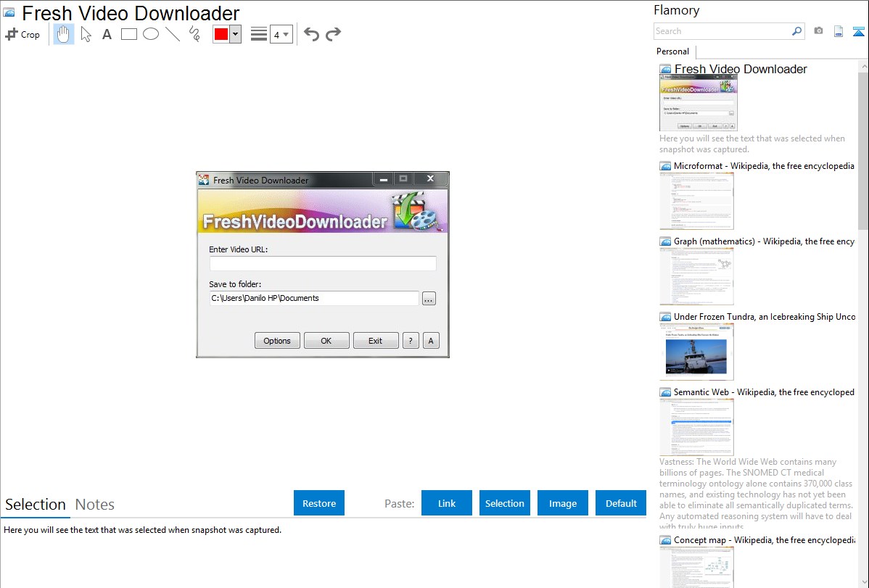Viewport: 869px width, 588px height.
Task: Click the Flamory search field
Action: point(722,31)
